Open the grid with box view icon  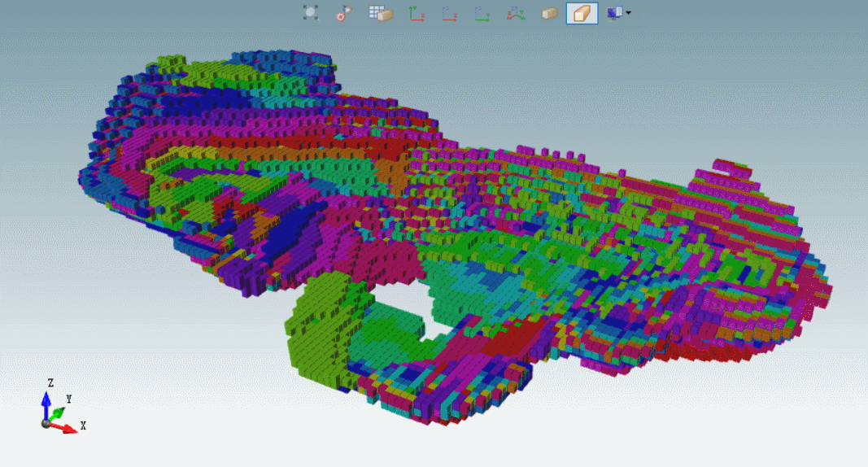pos(380,13)
